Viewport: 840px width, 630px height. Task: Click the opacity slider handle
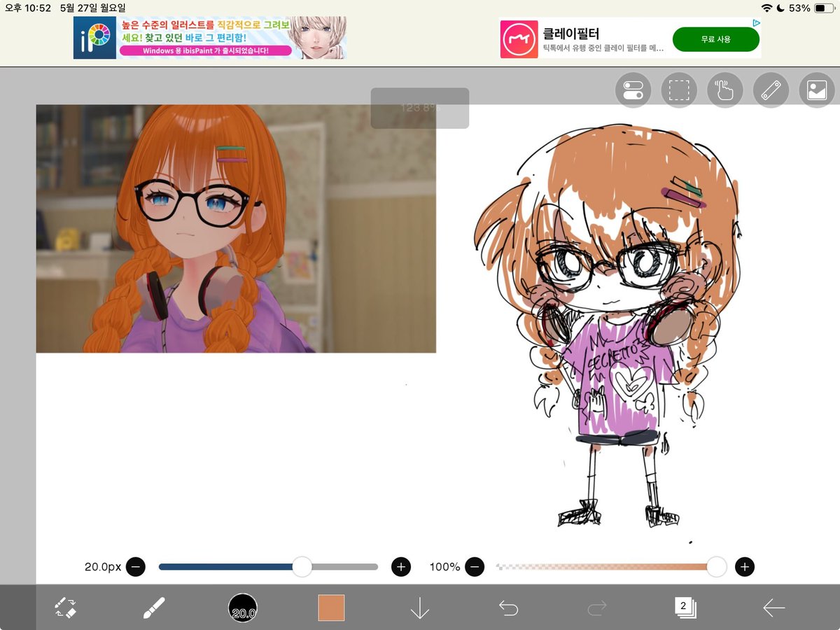coord(716,566)
